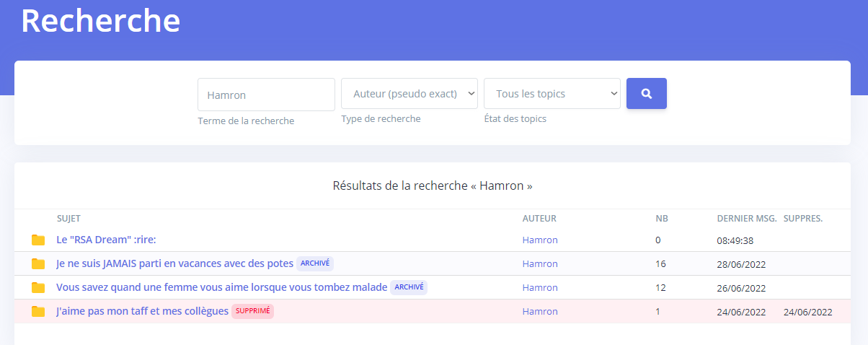Click the ARCHIVÉ badge on the vacances topic
This screenshot has width=868, height=345.
[x=315, y=263]
